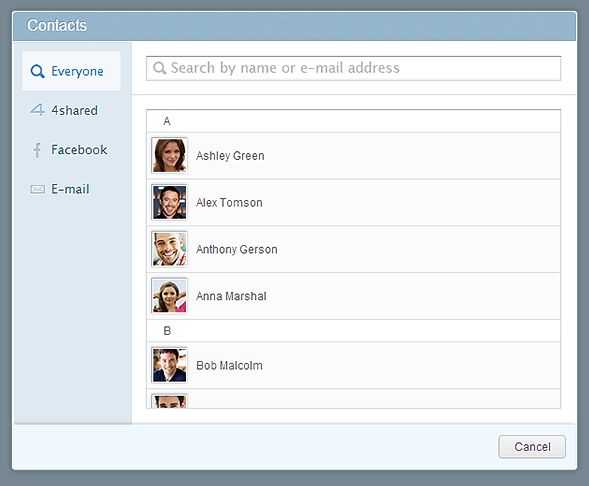Select the Ashley Green contact name
The image size is (589, 486).
click(230, 156)
